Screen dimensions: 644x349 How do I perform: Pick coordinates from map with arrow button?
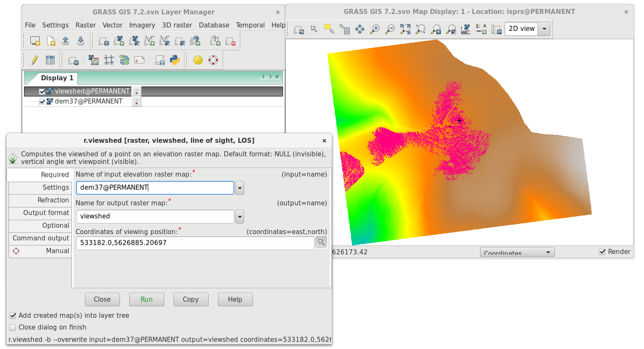[x=321, y=242]
